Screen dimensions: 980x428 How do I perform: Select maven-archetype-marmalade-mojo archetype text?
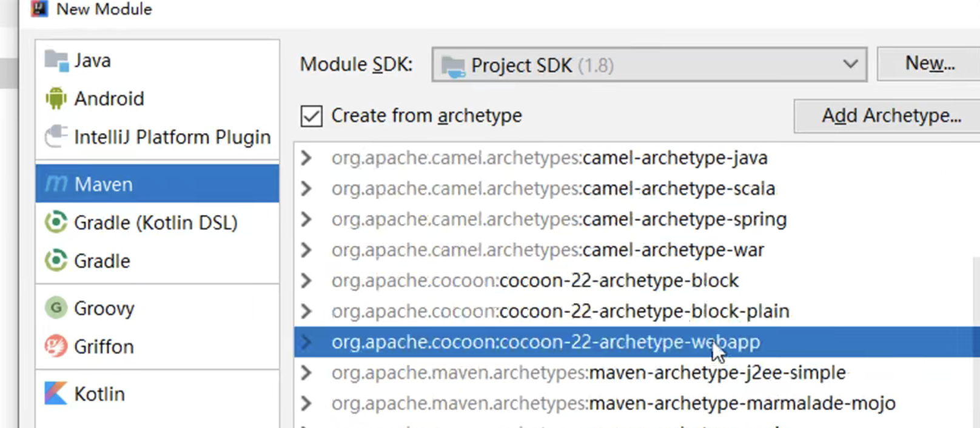pyautogui.click(x=613, y=403)
